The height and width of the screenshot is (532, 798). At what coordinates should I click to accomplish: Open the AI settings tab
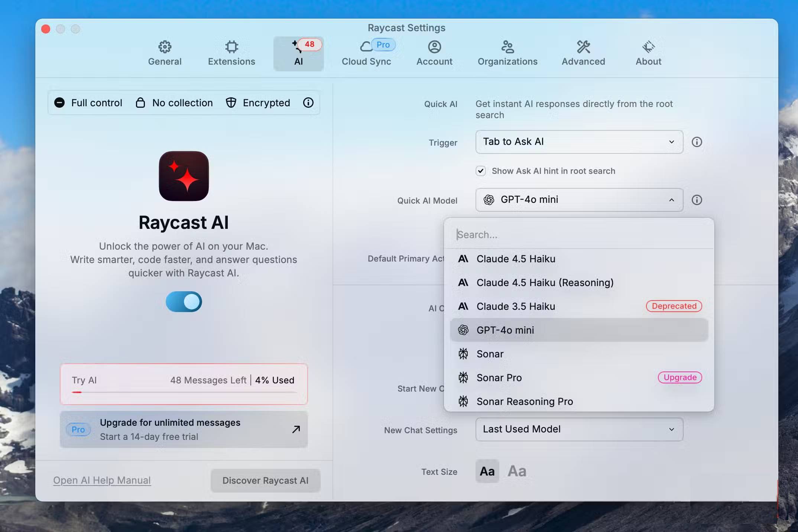(298, 53)
